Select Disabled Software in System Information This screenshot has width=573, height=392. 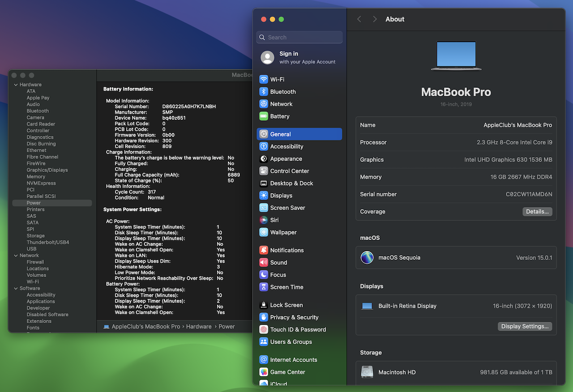point(47,315)
